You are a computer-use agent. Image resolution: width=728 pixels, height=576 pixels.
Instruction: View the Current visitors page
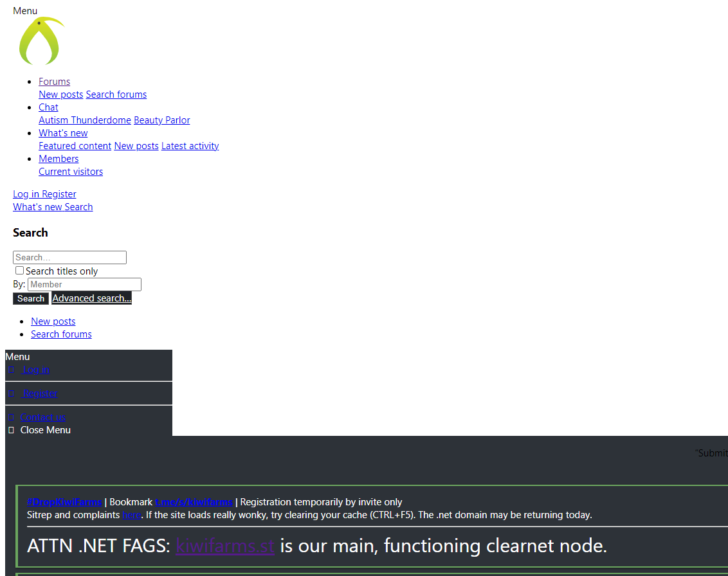71,172
